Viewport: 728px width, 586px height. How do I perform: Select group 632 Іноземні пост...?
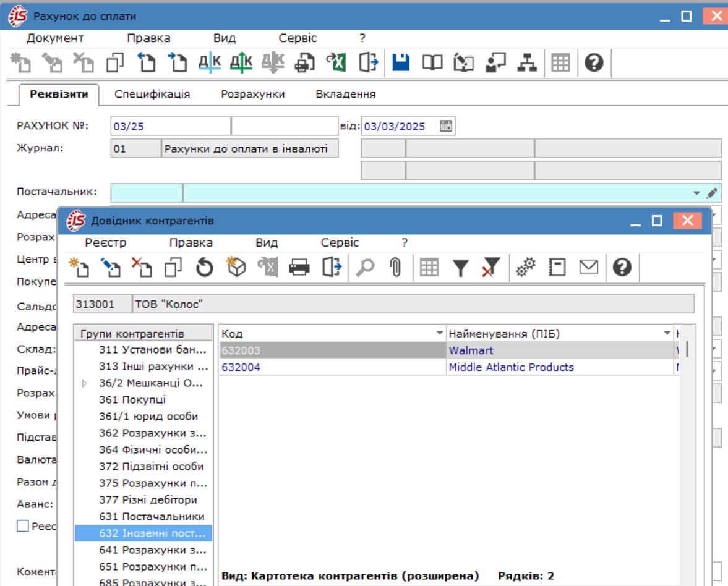(143, 533)
